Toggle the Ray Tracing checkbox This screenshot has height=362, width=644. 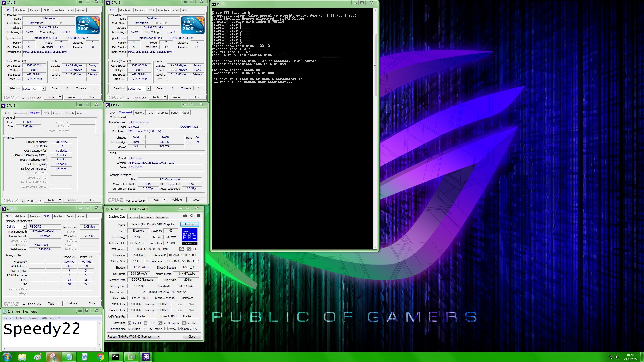coord(145,329)
